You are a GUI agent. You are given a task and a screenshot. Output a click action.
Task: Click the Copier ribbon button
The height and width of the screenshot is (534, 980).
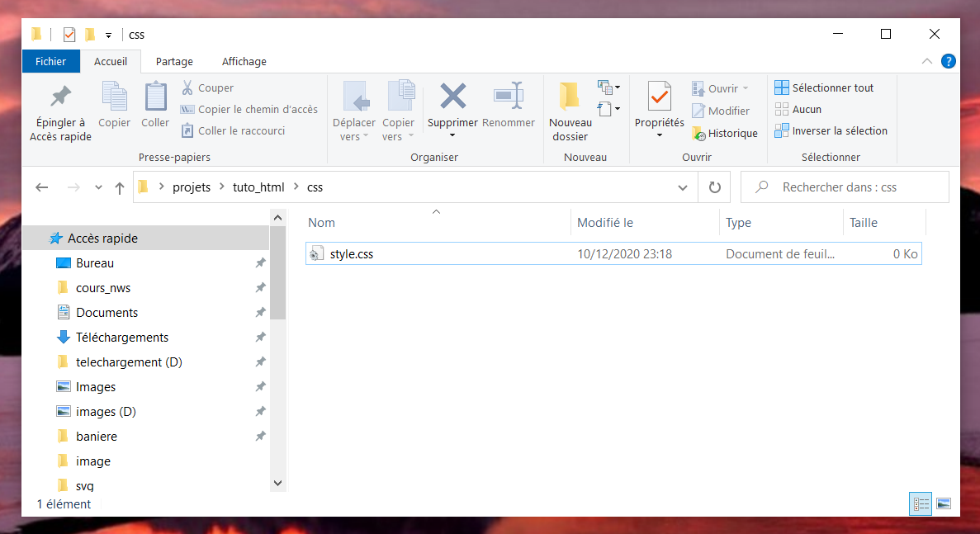tap(115, 105)
